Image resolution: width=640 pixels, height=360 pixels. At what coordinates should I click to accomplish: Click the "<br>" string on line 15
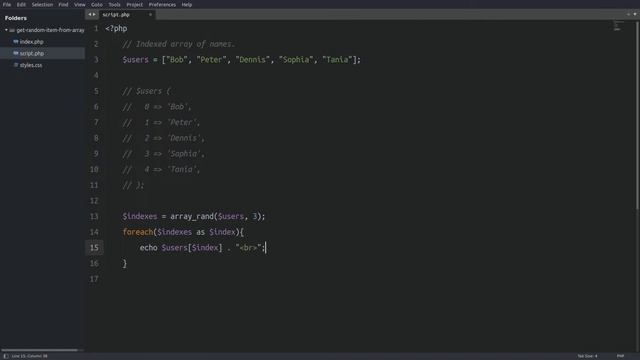coord(248,248)
